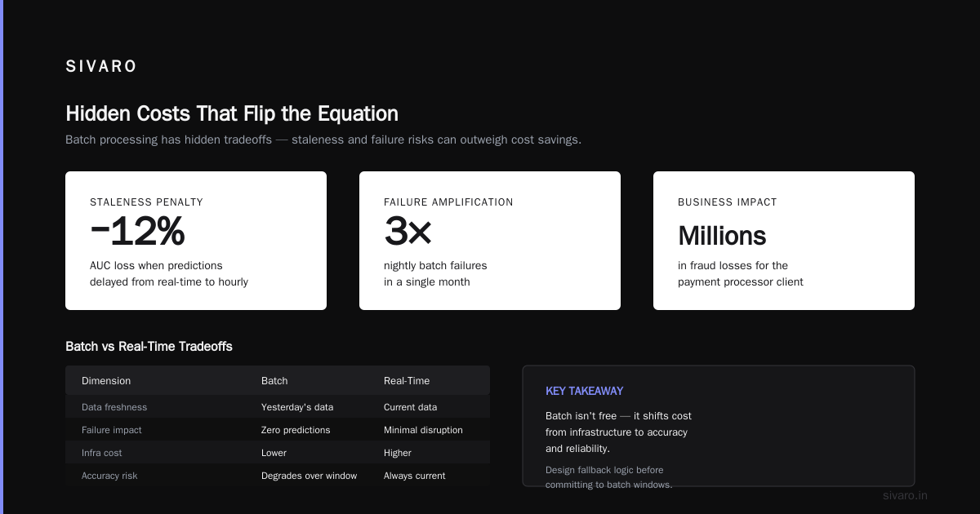The width and height of the screenshot is (980, 514).
Task: Open the Business Impact card
Action: (784, 241)
